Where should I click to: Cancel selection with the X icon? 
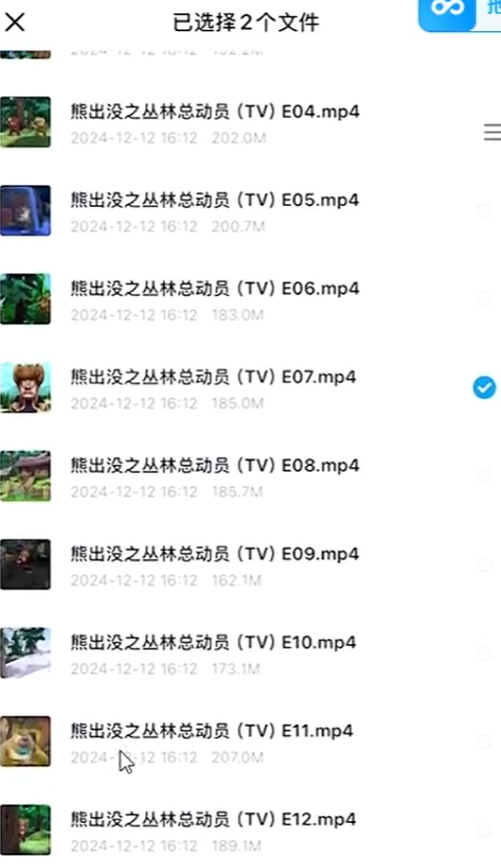[x=14, y=23]
